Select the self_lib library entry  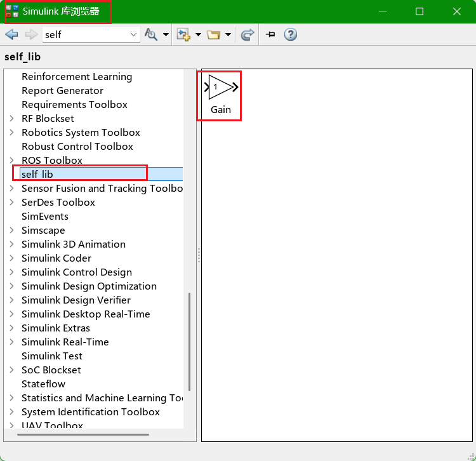click(x=102, y=175)
